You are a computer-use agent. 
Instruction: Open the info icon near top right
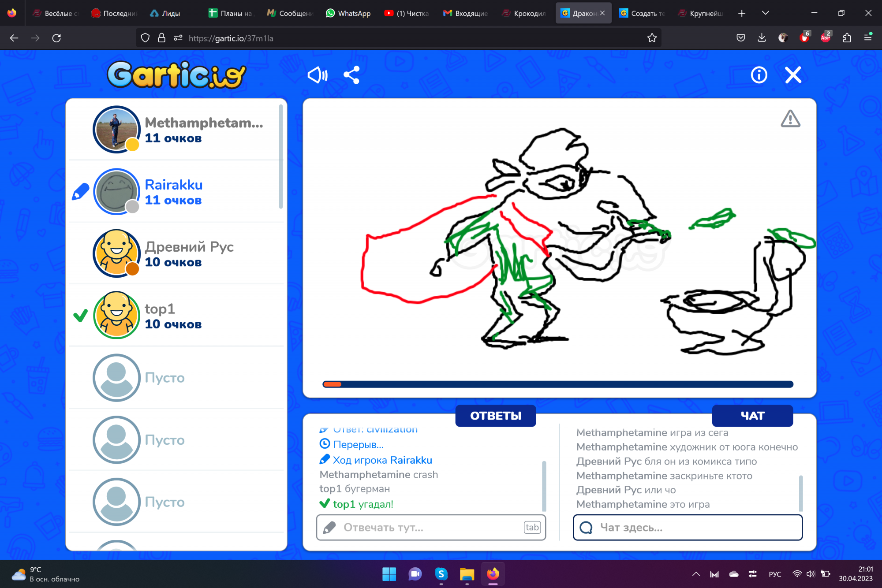coord(759,75)
